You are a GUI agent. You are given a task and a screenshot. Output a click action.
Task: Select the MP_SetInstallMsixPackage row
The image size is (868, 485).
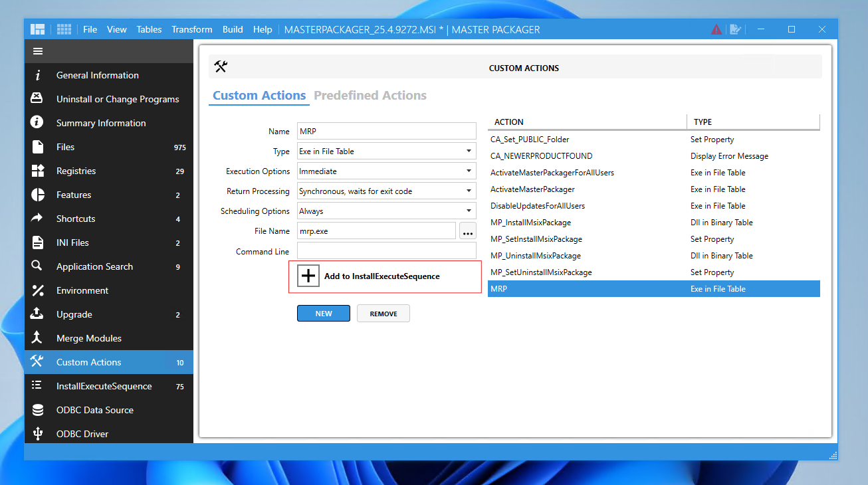[x=654, y=239]
